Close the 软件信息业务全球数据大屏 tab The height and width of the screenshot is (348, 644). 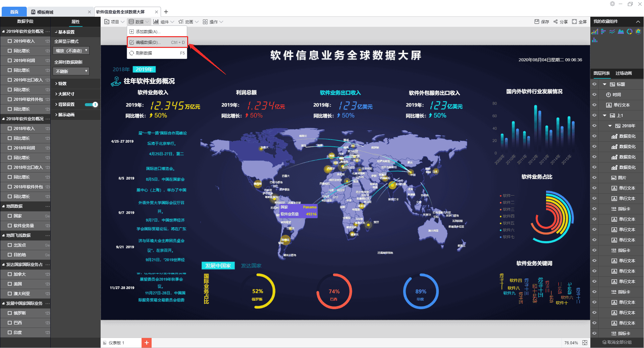coord(156,12)
